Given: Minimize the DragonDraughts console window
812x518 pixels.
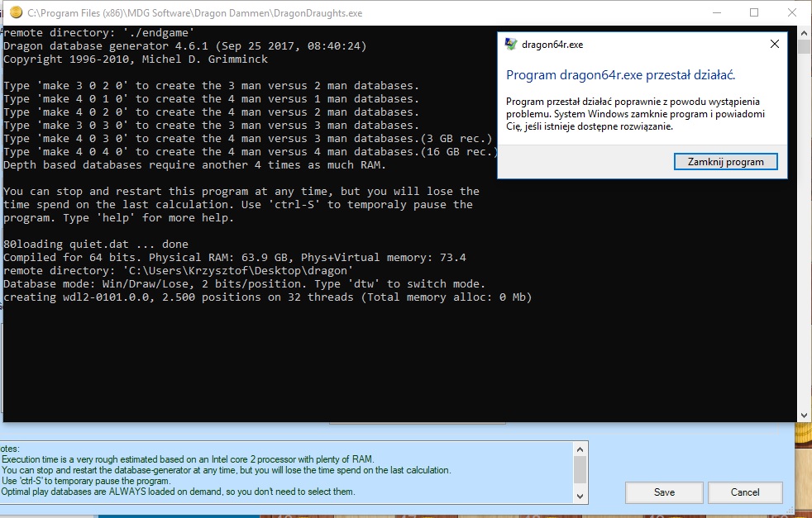Looking at the screenshot, I should click(x=716, y=13).
